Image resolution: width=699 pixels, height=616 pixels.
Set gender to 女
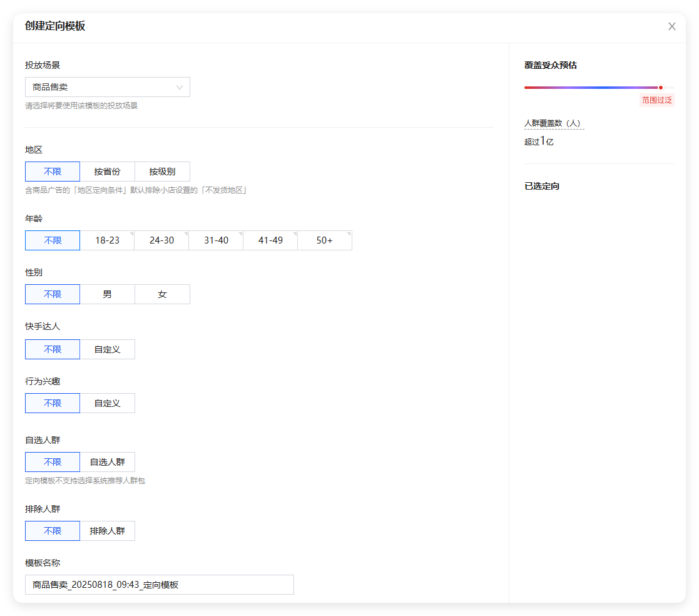click(162, 294)
